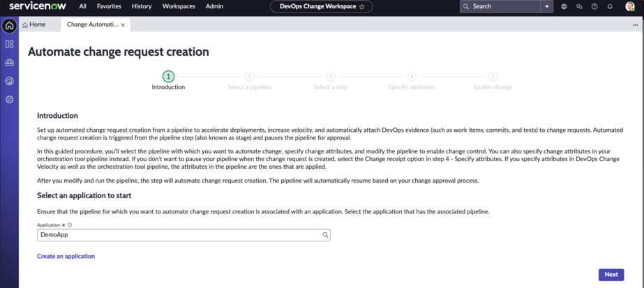Screen dimensions: 644x288
Task: Open the settings gear icon in the sidebar
Action: tap(10, 99)
